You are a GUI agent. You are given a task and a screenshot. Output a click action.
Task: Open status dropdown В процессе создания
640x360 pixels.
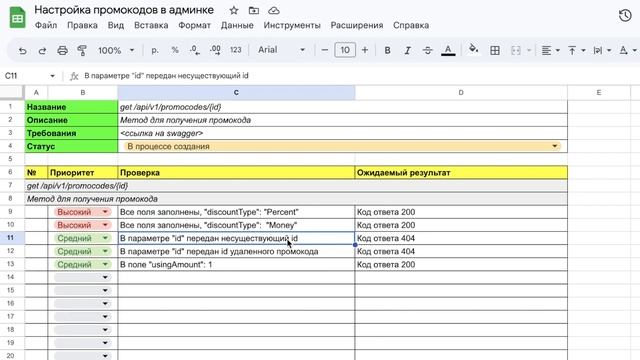coord(342,146)
